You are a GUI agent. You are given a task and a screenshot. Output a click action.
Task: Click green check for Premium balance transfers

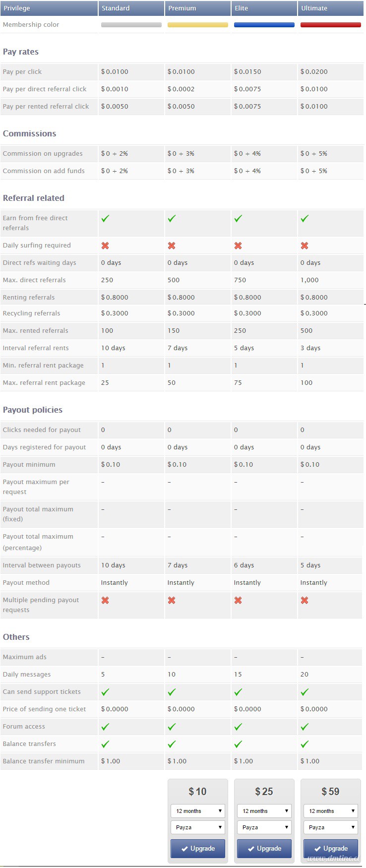point(172,744)
